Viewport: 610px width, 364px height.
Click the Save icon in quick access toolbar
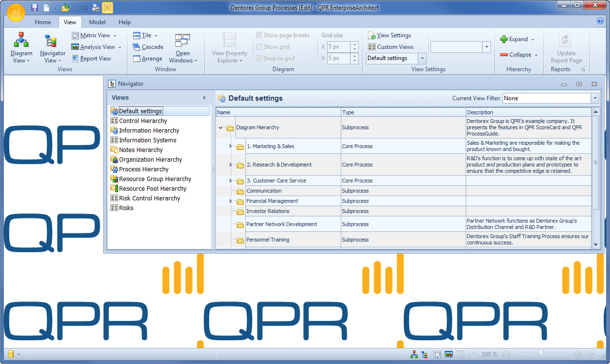[34, 8]
